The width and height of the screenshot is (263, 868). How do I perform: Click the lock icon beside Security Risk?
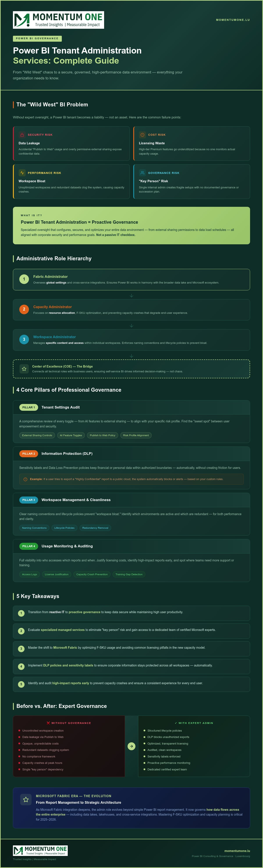click(22, 135)
